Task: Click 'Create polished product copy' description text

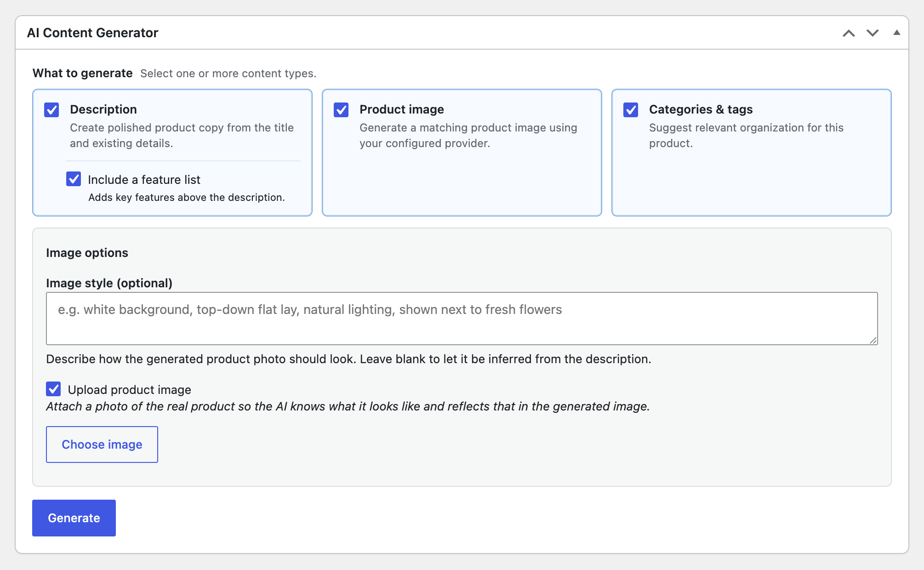Action: [182, 136]
